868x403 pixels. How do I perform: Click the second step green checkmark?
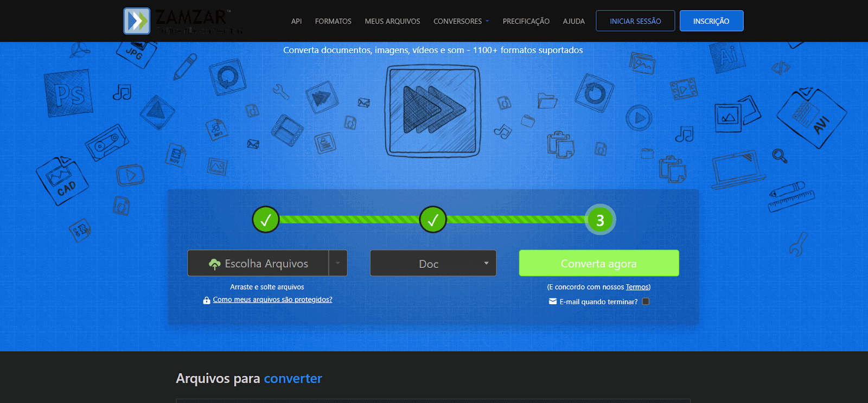[x=432, y=220]
